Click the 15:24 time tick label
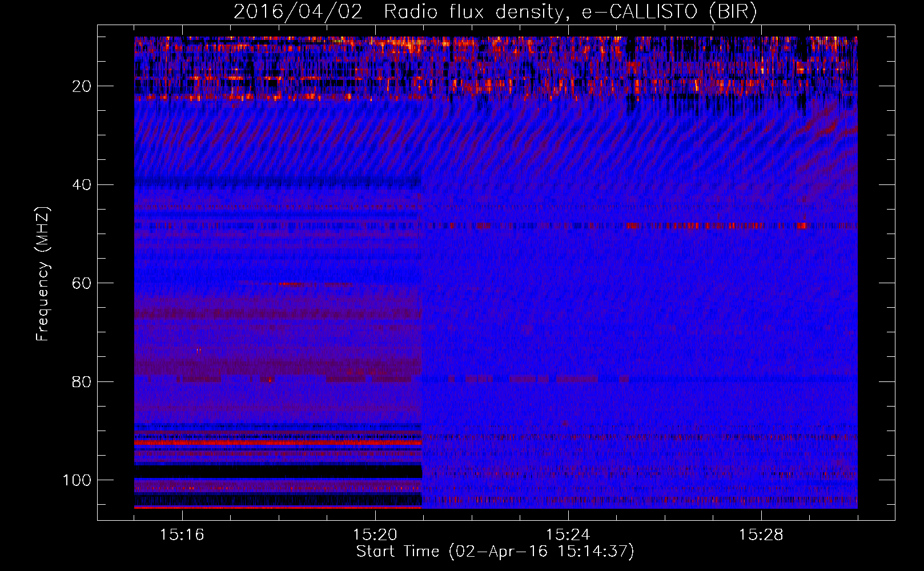Screen dimensions: 924x571 (568, 535)
